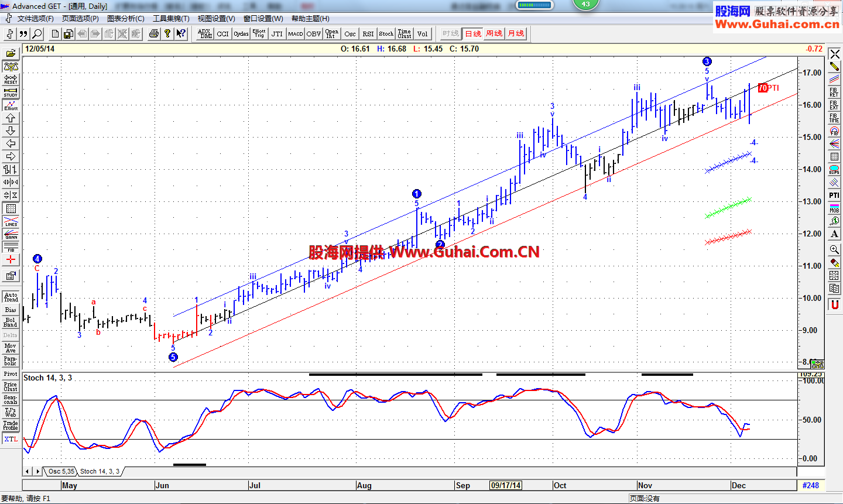Select the text annotation A tool
This screenshot has height=504, width=843.
point(834,234)
